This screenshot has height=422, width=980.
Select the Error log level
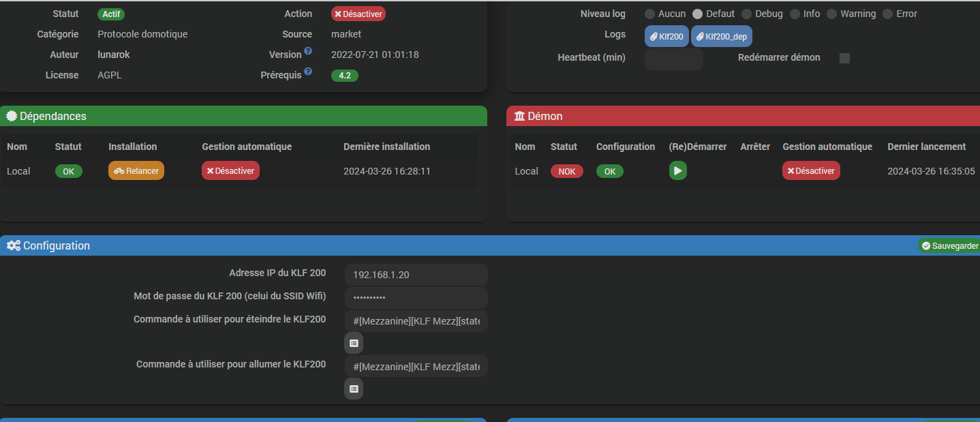[887, 14]
